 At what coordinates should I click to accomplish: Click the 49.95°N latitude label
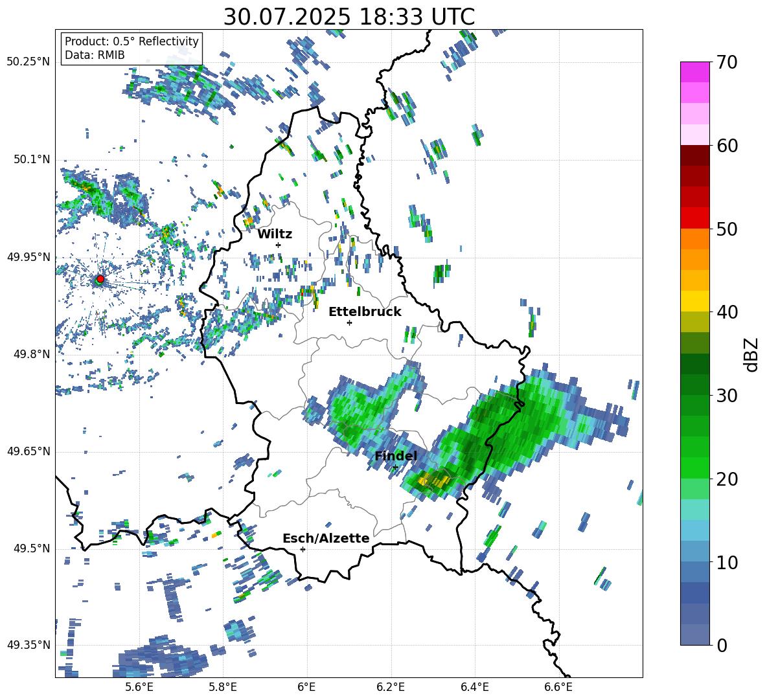click(x=28, y=256)
